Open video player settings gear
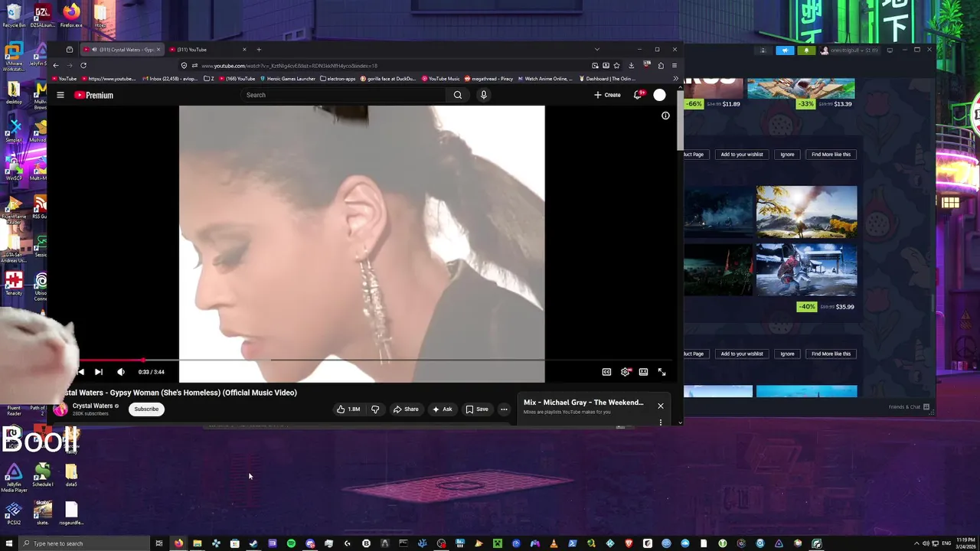 (626, 372)
